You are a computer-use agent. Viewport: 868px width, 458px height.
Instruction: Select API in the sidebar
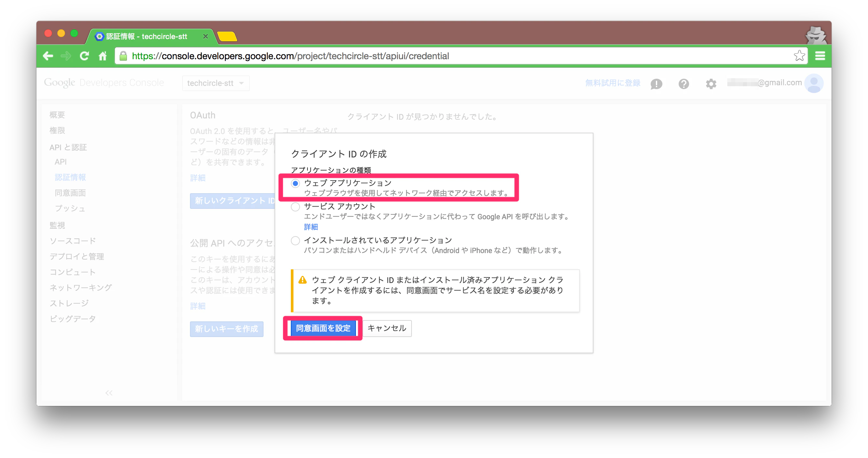61,162
